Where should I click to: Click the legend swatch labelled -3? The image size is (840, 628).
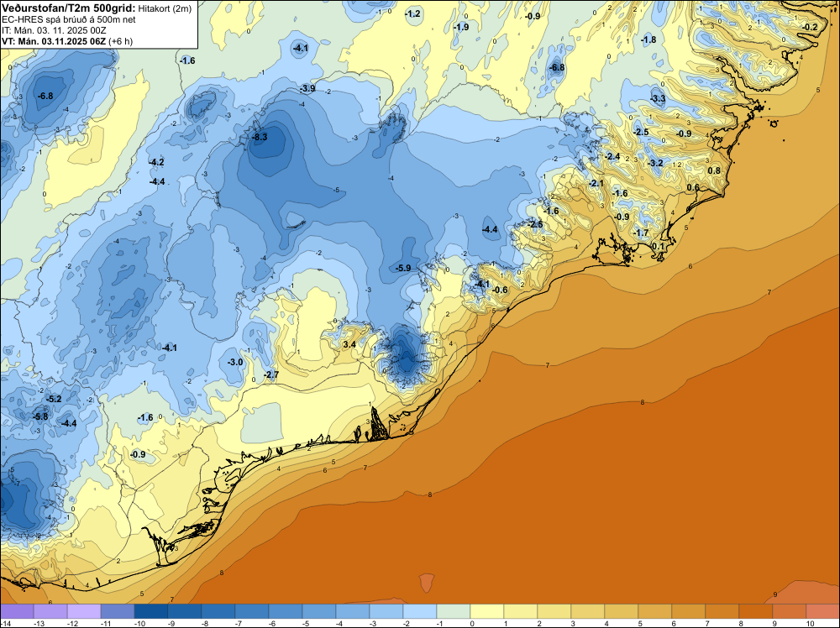coord(386,611)
